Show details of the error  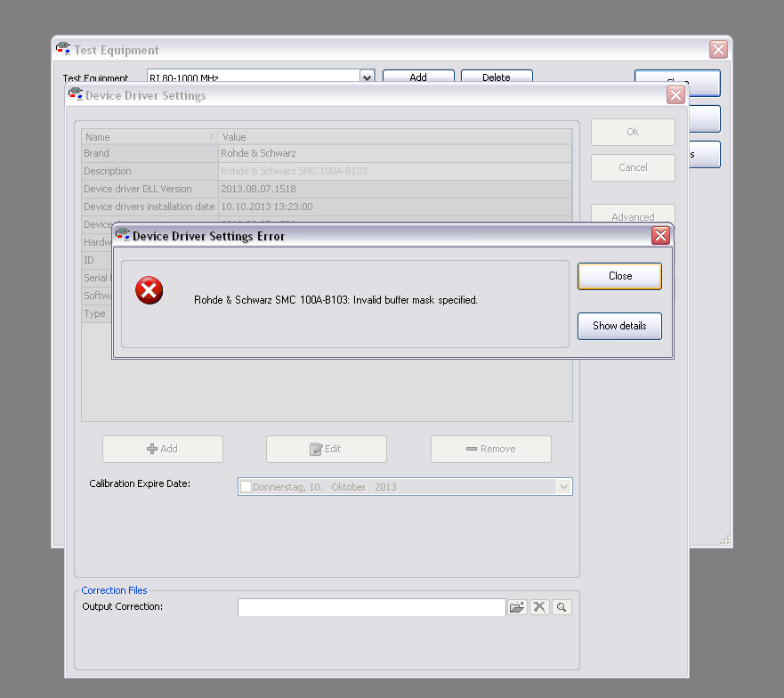click(x=619, y=326)
